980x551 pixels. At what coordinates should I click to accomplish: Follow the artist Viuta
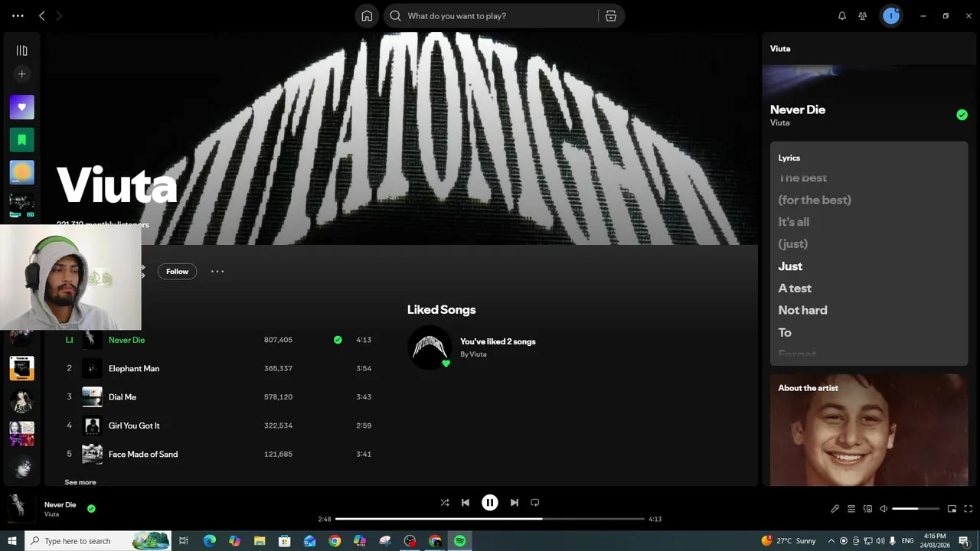click(x=177, y=272)
